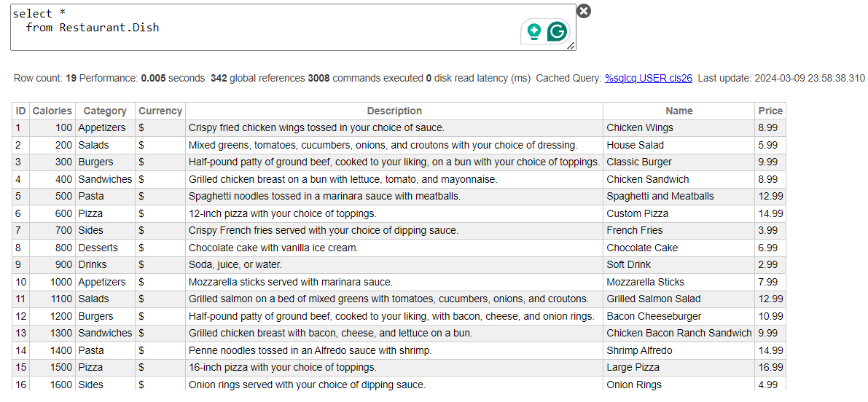Select the Chicken Wings name cell
Viewport: 868px width, 402px height.
click(640, 127)
